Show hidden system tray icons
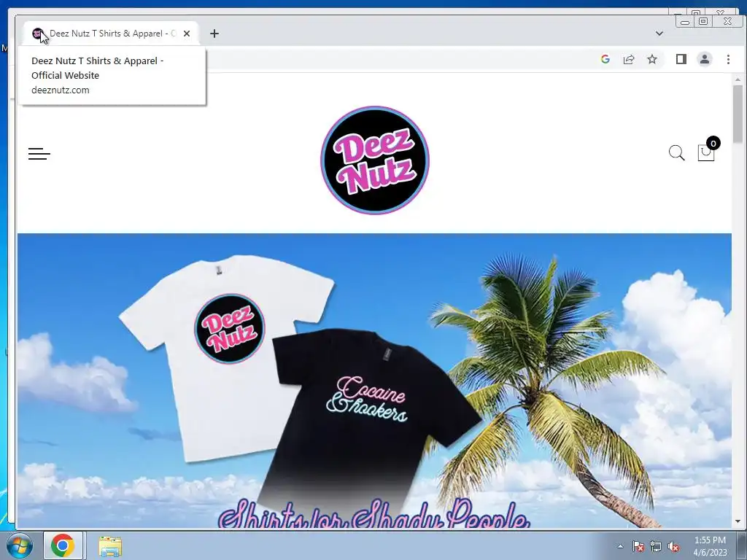The height and width of the screenshot is (560, 747). pyautogui.click(x=620, y=546)
